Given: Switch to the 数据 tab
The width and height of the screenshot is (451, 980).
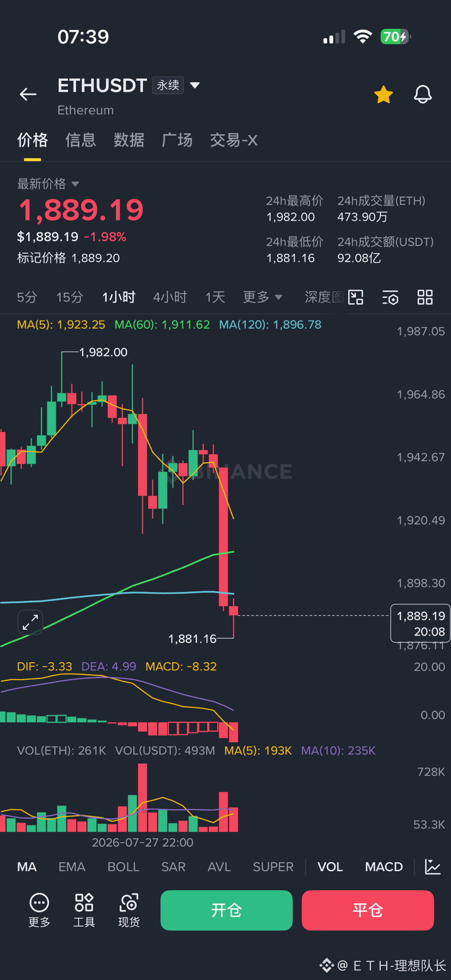Looking at the screenshot, I should (x=129, y=140).
